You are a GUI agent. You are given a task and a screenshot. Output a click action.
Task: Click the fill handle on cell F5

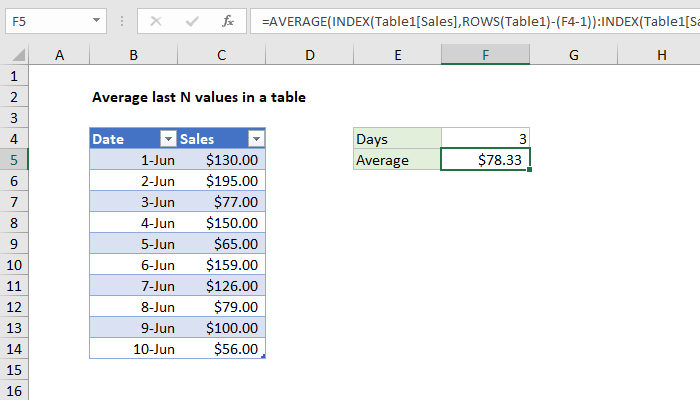[530, 170]
